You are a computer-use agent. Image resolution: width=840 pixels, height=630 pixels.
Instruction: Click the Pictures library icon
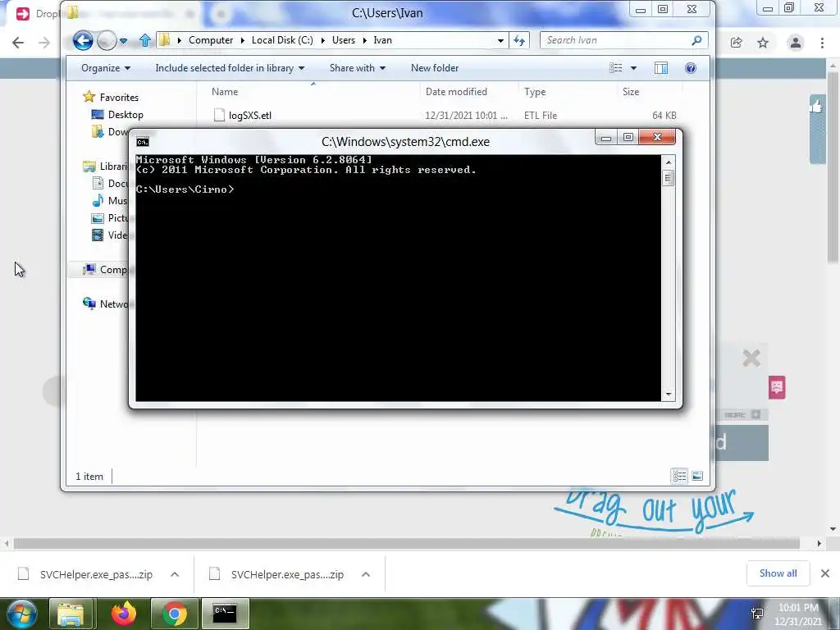98,218
